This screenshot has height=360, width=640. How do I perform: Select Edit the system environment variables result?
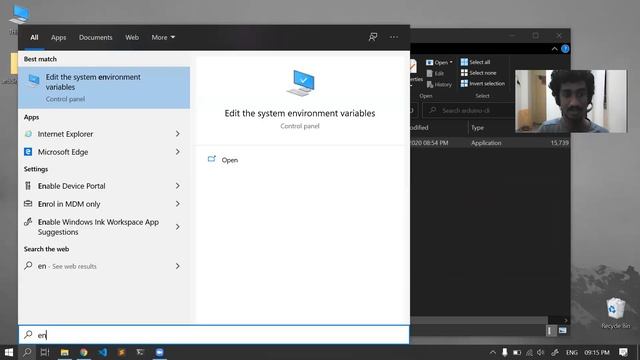point(104,87)
